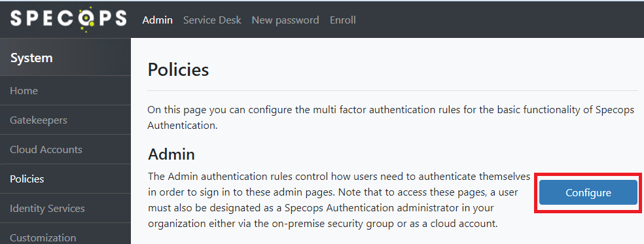Open the Admin top navigation item
The height and width of the screenshot is (244, 644).
[157, 20]
